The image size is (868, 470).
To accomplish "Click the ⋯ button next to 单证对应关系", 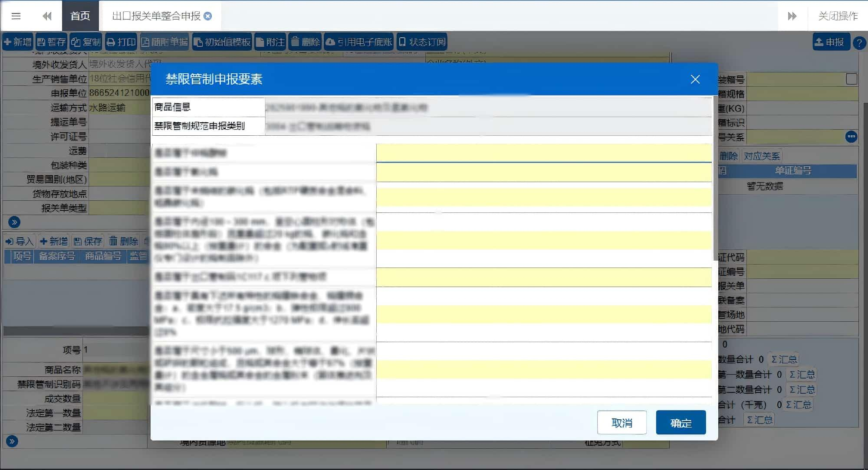I will (x=852, y=137).
